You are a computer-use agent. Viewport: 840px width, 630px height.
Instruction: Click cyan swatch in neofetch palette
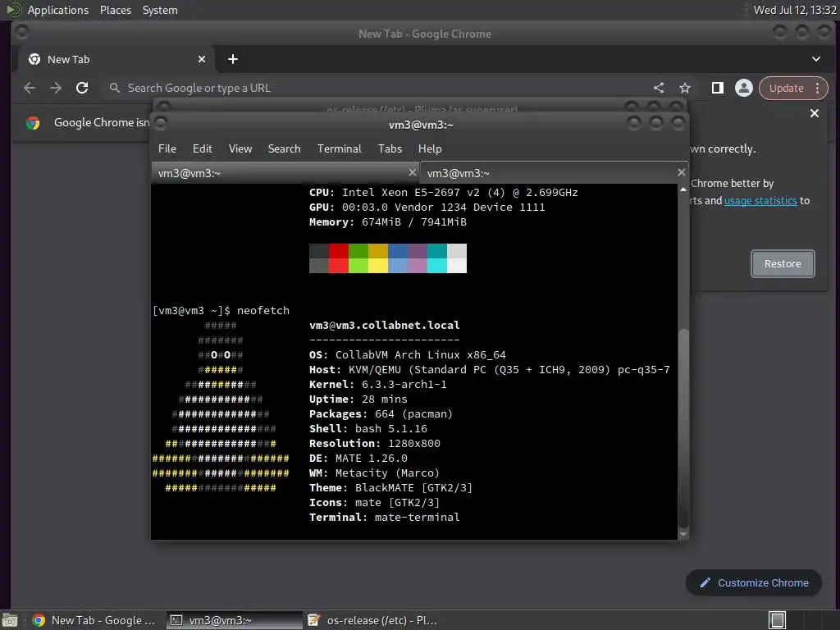click(437, 258)
